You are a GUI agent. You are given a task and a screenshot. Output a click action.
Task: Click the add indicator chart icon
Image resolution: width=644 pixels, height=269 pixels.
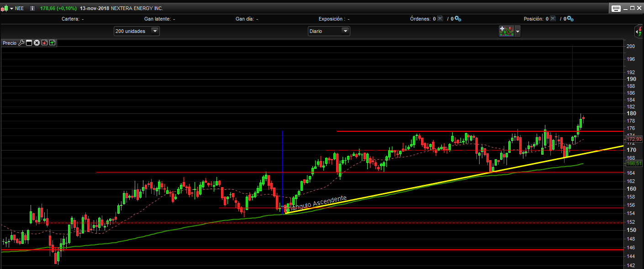(x=507, y=31)
